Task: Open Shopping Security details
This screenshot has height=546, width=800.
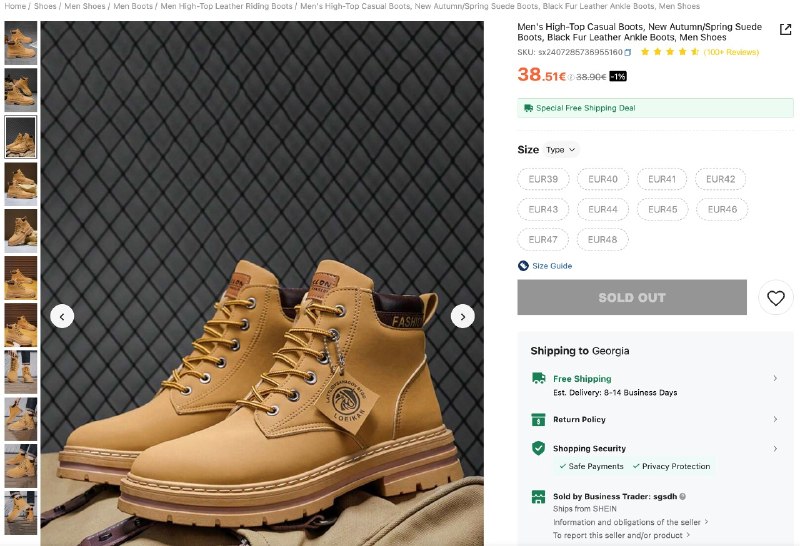Action: [x=775, y=449]
